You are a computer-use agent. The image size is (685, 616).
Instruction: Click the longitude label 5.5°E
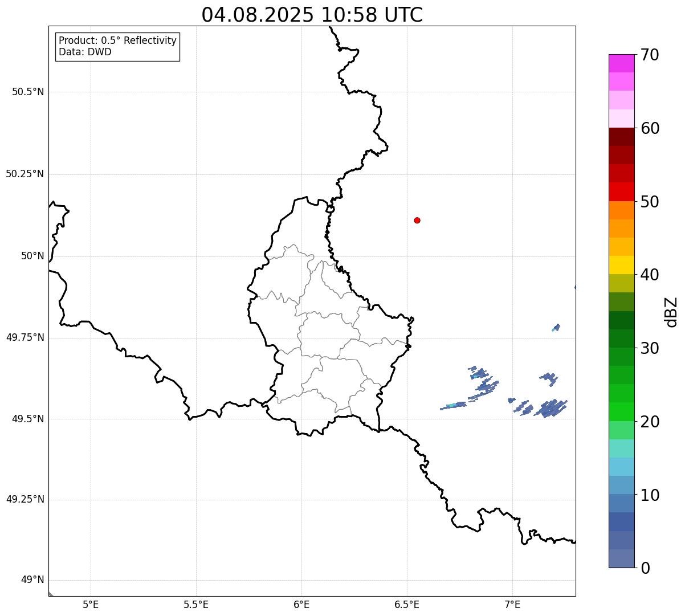pos(196,604)
